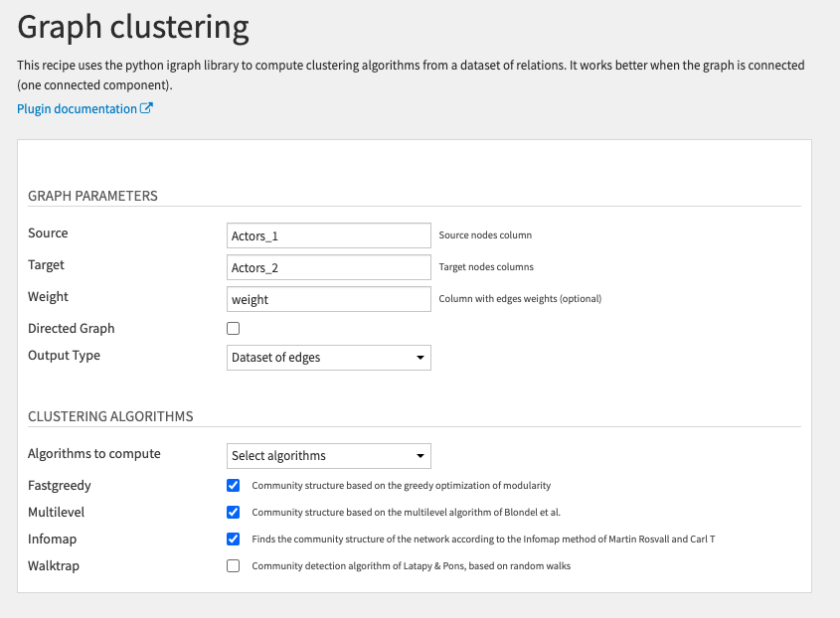This screenshot has height=618, width=840.
Task: Uncheck the Fastgreedy algorithm checkbox
Action: 234,486
